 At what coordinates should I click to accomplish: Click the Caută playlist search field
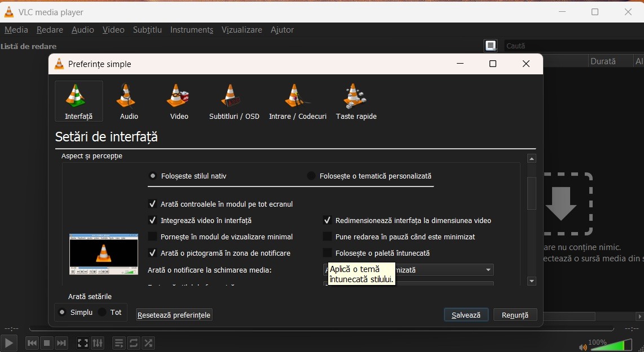[574, 46]
